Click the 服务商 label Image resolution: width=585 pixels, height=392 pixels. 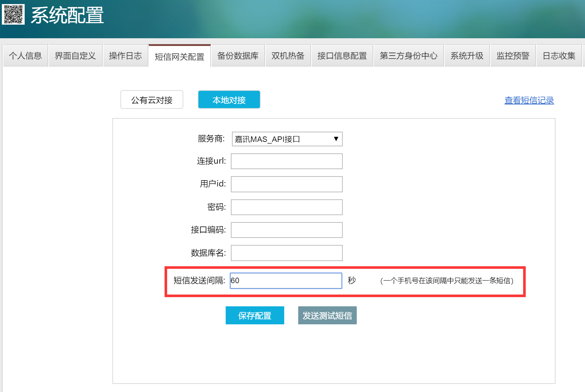click(211, 139)
